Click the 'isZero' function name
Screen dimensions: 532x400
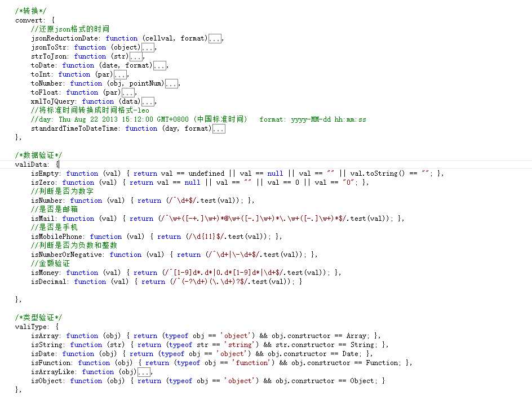(43, 183)
